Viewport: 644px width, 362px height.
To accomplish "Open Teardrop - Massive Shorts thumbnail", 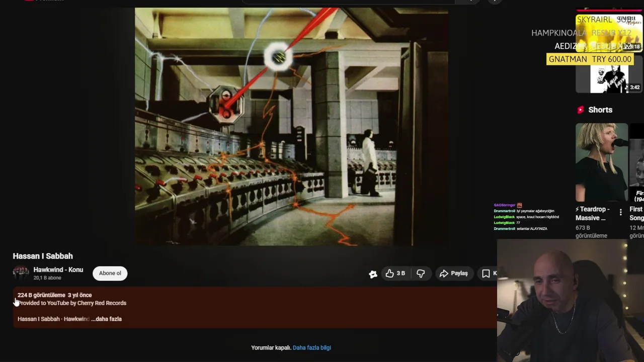I will coord(602,162).
